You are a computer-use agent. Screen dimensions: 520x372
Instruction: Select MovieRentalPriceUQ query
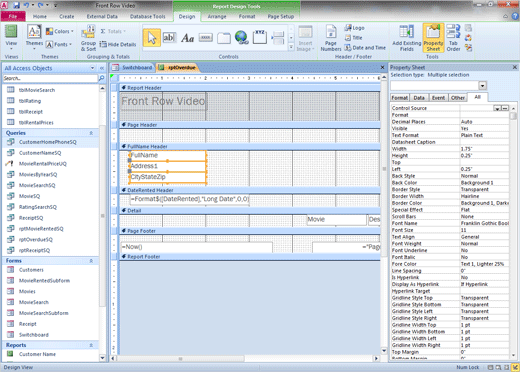[x=51, y=164]
